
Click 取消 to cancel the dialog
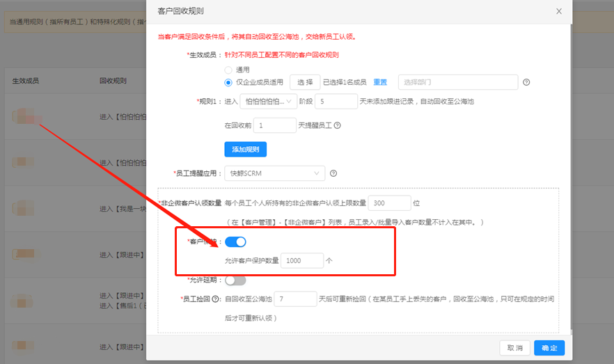tap(514, 347)
